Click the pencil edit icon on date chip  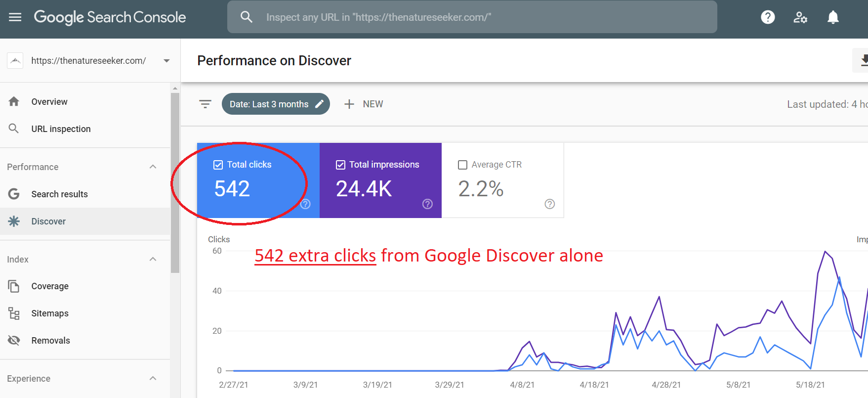click(x=320, y=104)
